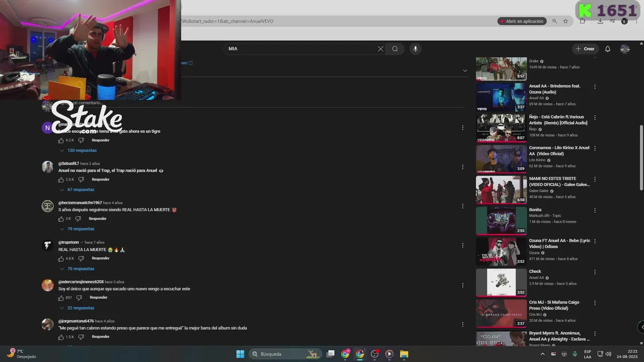Open @edercortesjimenez6208 channel link
Screen dimensions: 644x362
click(x=81, y=282)
